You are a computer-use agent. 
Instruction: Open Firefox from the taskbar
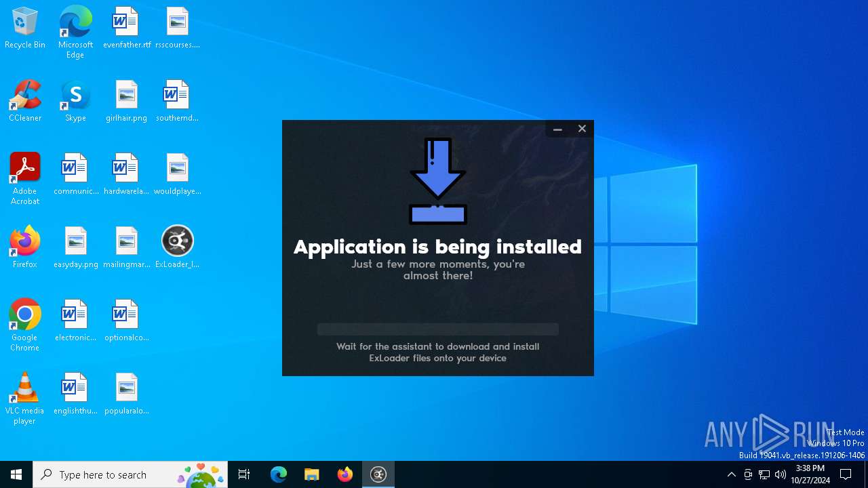[345, 474]
